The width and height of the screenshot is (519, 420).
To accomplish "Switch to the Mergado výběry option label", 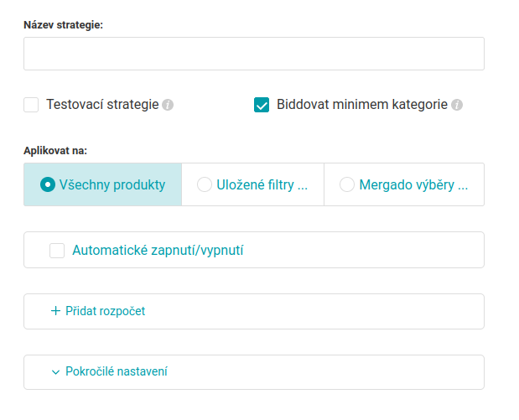I will click(413, 185).
